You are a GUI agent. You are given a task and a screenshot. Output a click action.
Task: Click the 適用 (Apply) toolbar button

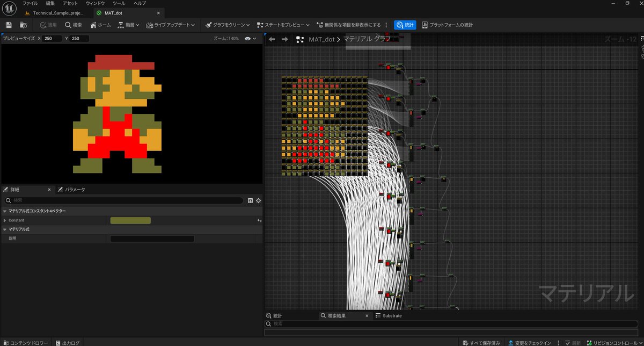[48, 25]
